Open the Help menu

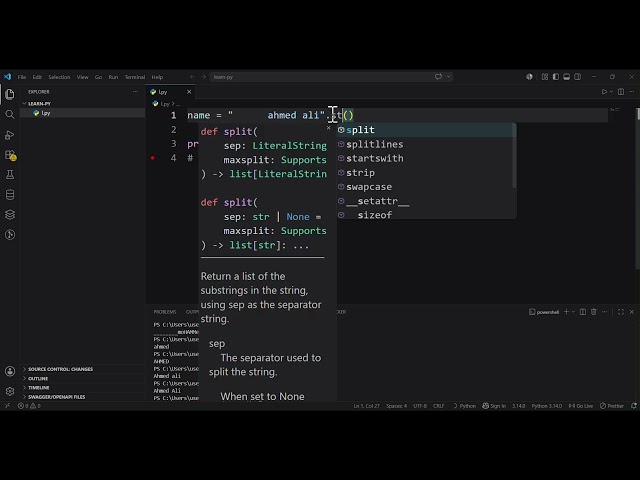[157, 77]
